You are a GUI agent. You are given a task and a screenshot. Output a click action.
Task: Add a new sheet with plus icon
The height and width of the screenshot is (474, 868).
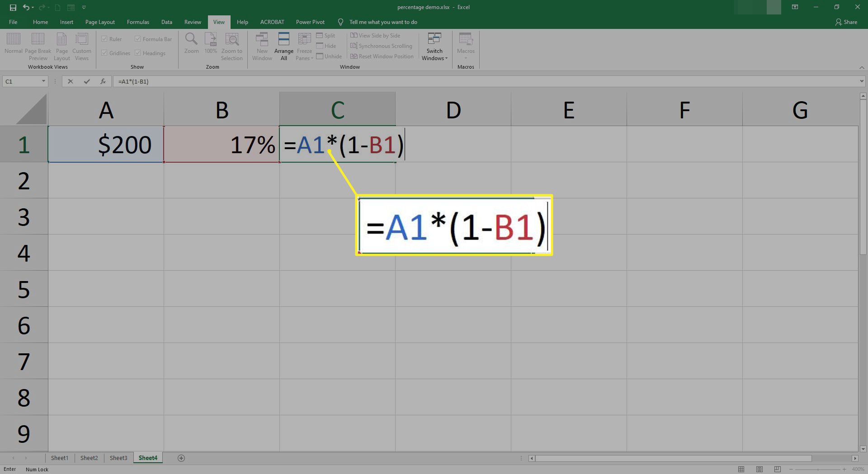[x=181, y=458]
